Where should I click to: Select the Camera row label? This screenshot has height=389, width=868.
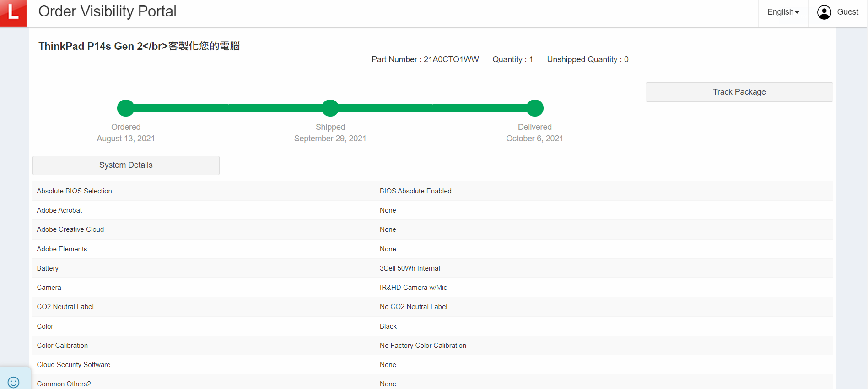[x=49, y=288]
